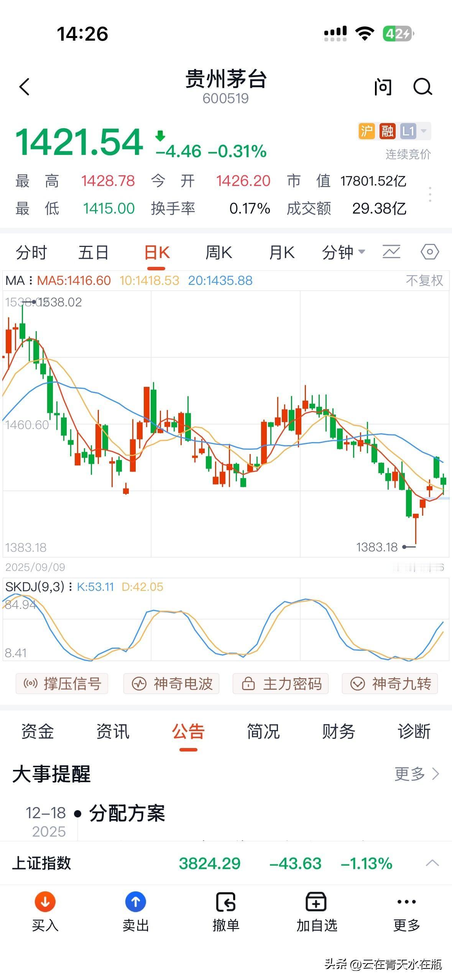Tap the 加自选 add-to-watchlist icon

click(x=315, y=912)
